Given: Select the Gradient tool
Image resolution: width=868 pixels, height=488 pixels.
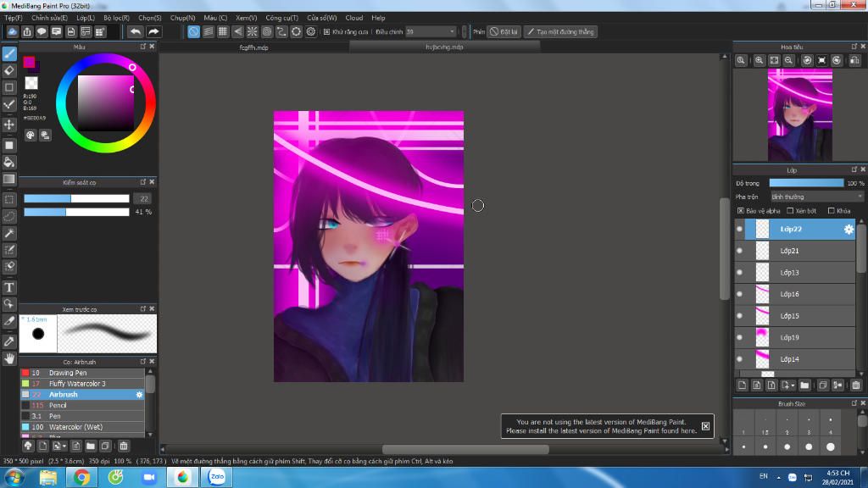Looking at the screenshot, I should point(9,179).
